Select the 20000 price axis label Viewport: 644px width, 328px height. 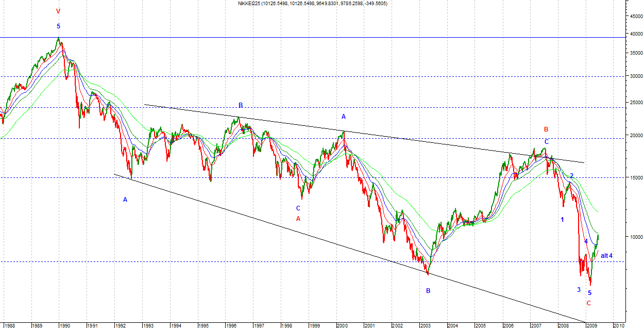pyautogui.click(x=633, y=135)
